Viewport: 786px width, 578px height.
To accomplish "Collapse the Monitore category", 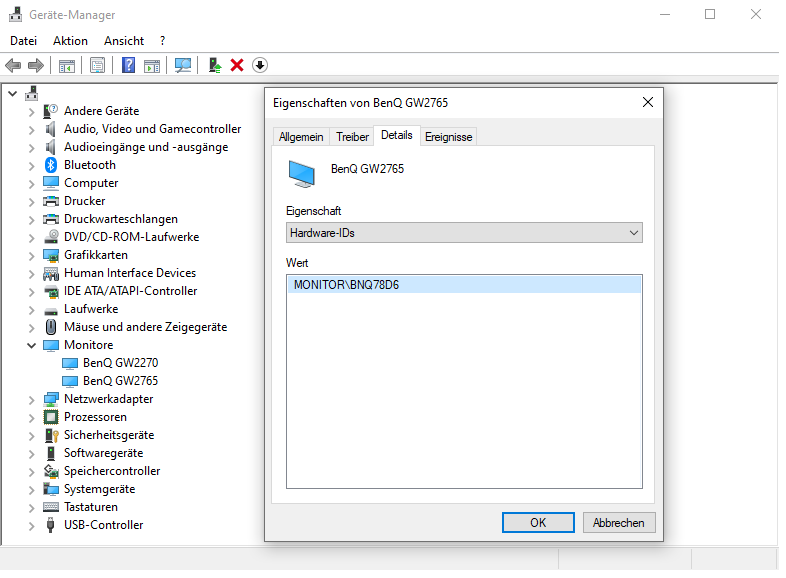I will point(31,345).
